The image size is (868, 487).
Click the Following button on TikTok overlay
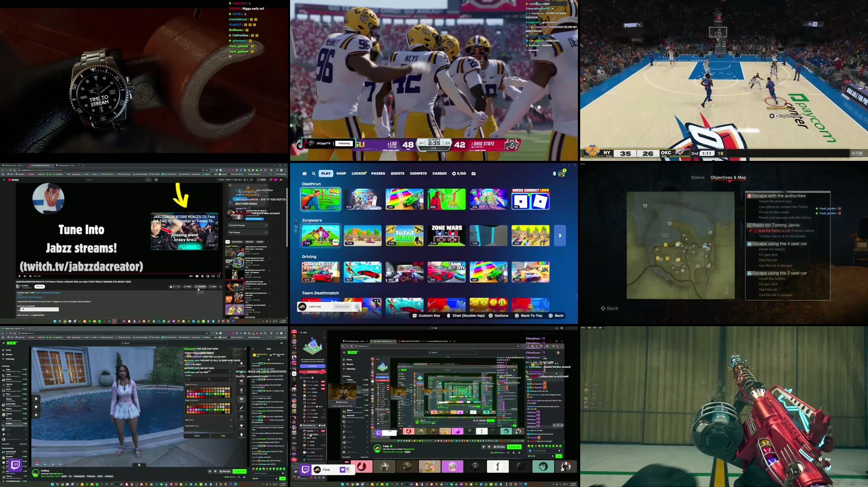tap(344, 144)
